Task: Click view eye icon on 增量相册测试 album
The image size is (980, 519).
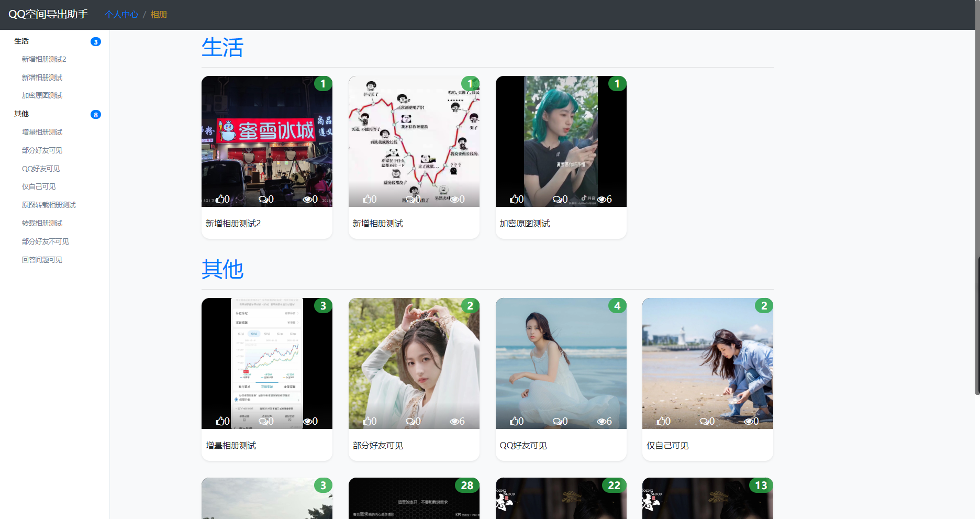Action: point(307,422)
